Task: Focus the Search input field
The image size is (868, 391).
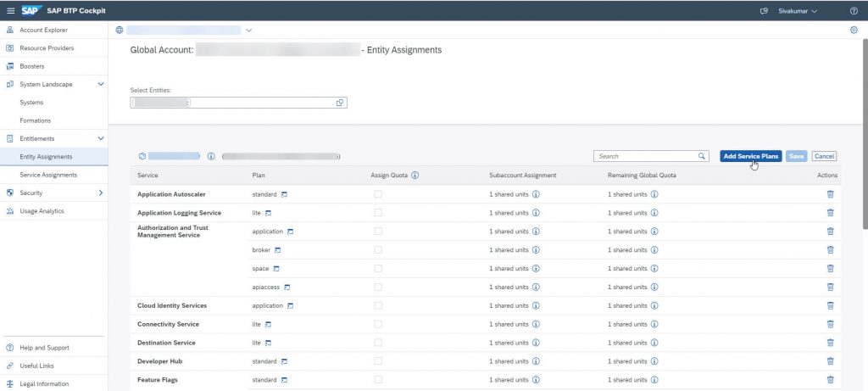Action: [x=645, y=156]
